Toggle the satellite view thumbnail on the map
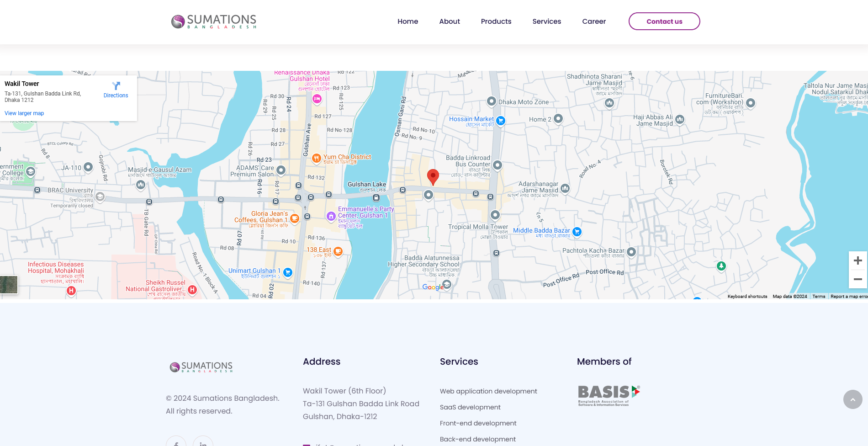This screenshot has width=868, height=446. 9,285
